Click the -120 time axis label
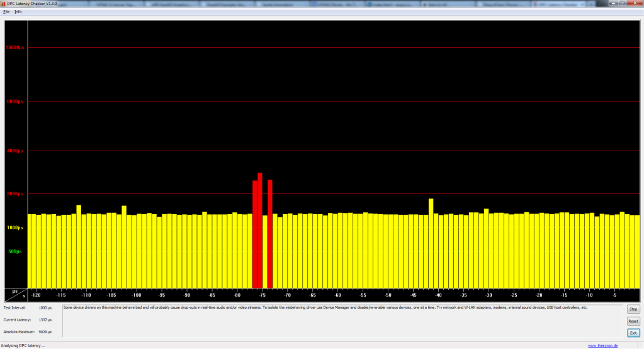644x349 pixels. coord(36,295)
